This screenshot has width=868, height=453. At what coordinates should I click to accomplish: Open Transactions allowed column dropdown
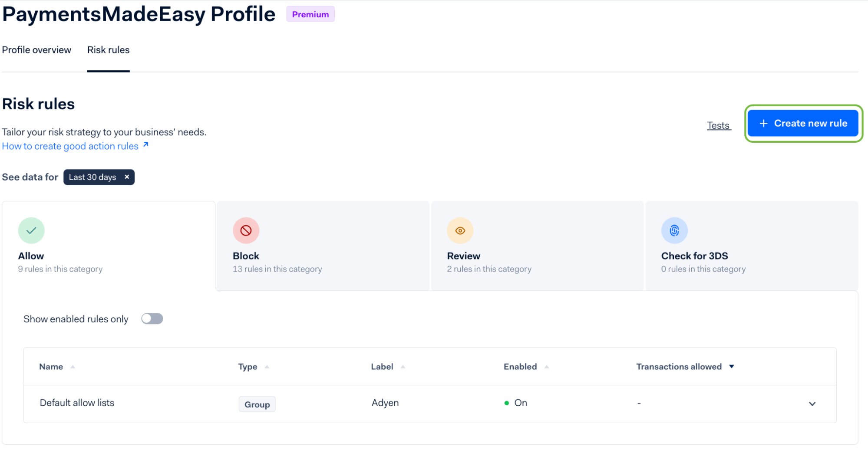click(732, 367)
